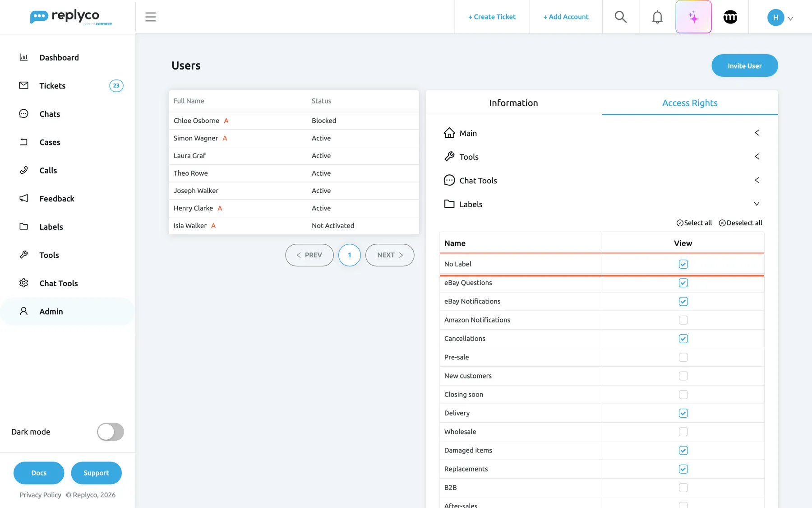Expand the Chat Tools section chevron
The image size is (812, 508).
[757, 180]
